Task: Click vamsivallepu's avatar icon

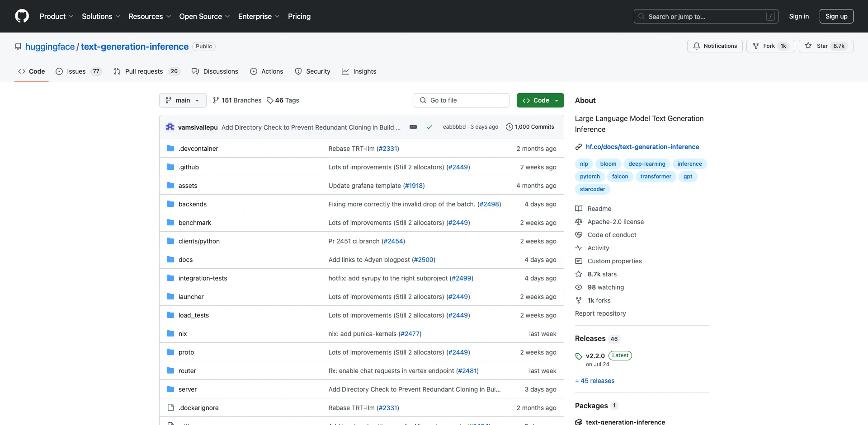Action: (170, 127)
